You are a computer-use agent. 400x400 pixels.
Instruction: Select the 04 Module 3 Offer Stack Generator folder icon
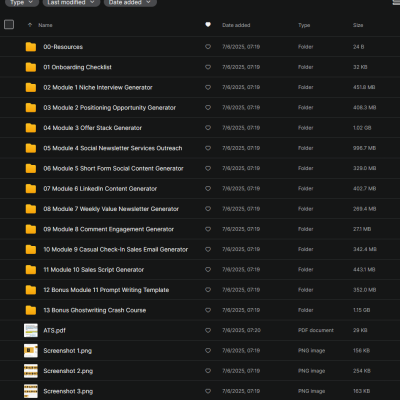[x=31, y=128]
